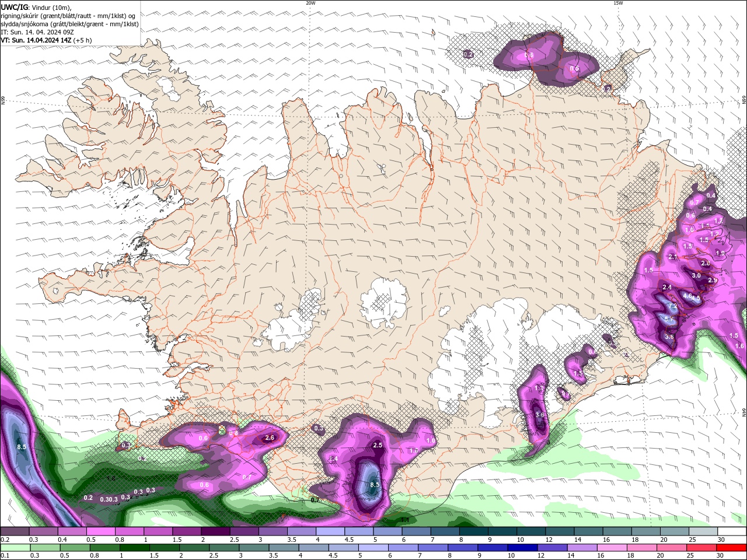Click the white 30 swatch in the purple snow legend
Screen dimensions: 747x560
(x=732, y=531)
